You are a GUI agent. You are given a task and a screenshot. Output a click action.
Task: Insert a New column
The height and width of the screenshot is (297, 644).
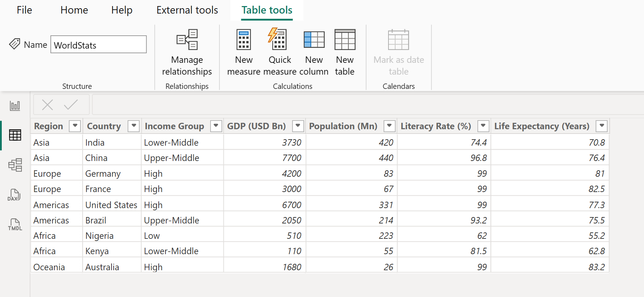pos(314,52)
